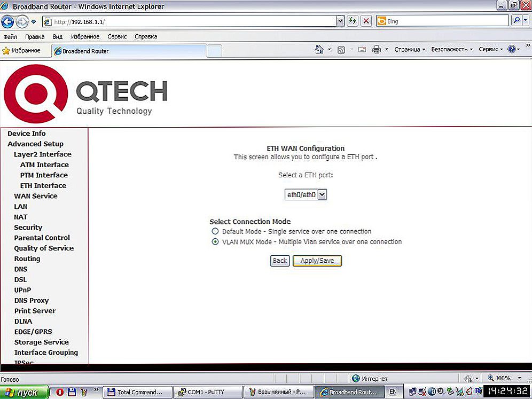Click the Bing search field
The image size is (532, 399).
tap(443, 21)
